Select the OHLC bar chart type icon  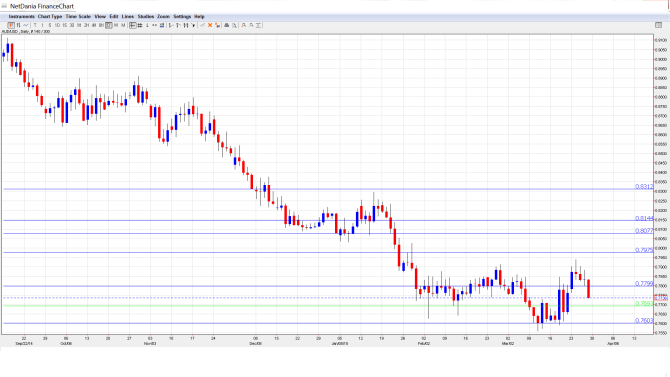18,25
